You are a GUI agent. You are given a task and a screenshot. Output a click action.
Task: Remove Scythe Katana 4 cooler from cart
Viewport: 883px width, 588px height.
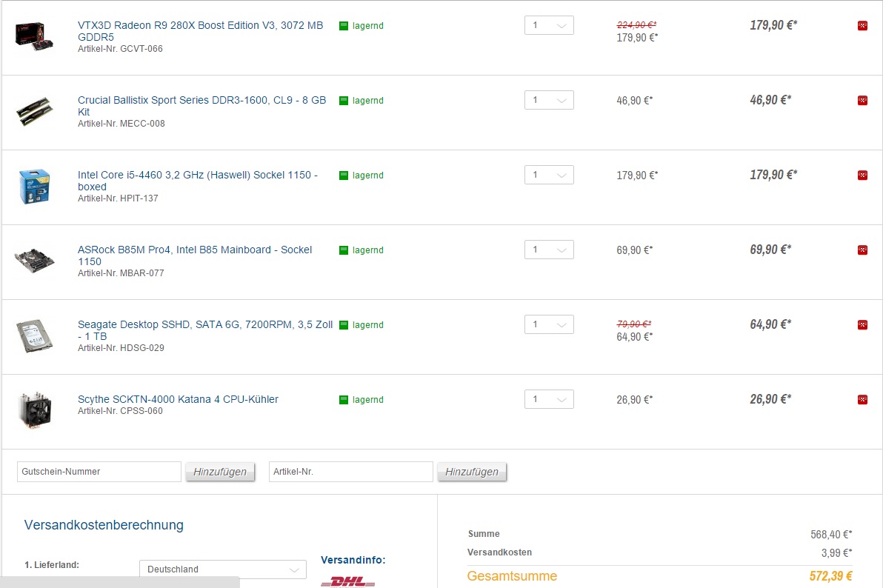click(x=862, y=400)
